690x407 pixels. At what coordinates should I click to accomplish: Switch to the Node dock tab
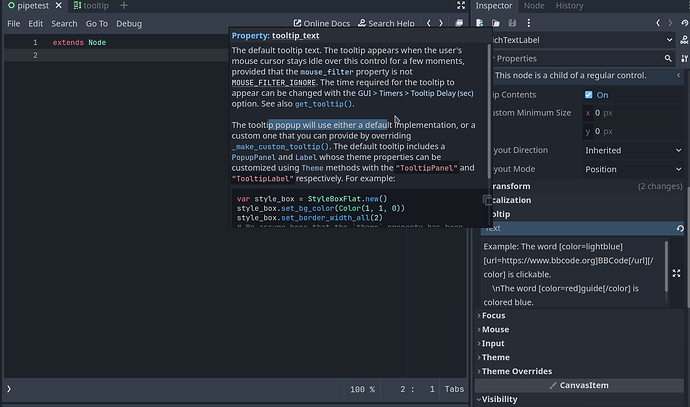534,6
